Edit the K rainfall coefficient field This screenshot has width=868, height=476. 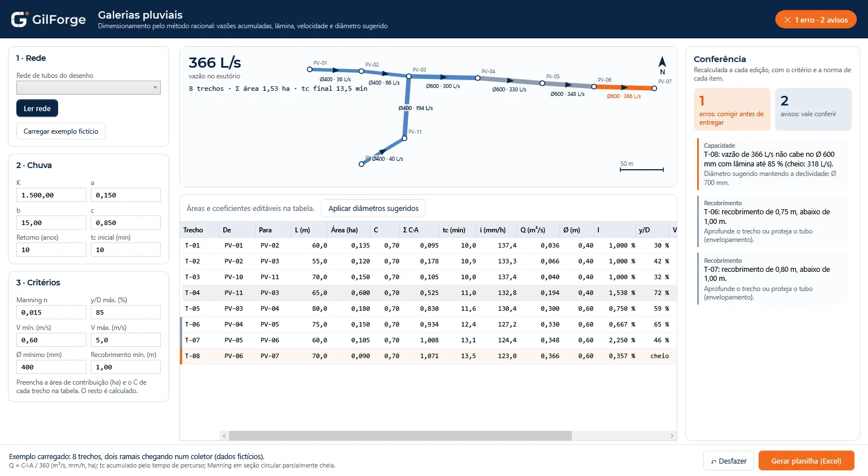51,195
